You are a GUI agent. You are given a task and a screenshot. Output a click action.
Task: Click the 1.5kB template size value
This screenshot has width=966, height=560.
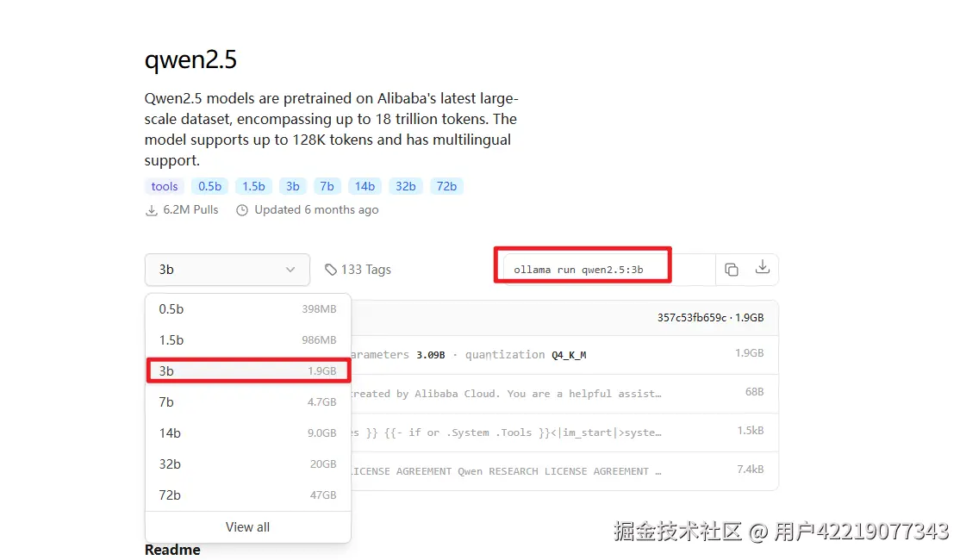tap(751, 431)
